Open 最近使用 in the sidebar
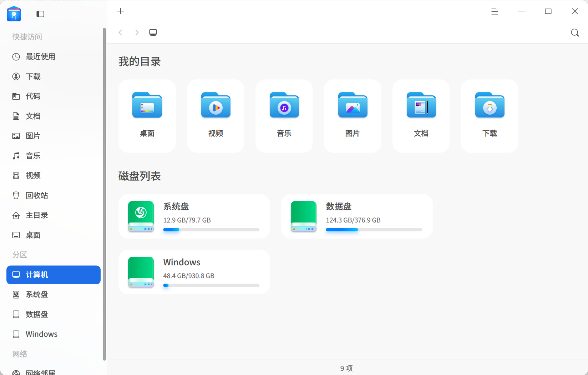Image resolution: width=588 pixels, height=375 pixels. [54, 56]
